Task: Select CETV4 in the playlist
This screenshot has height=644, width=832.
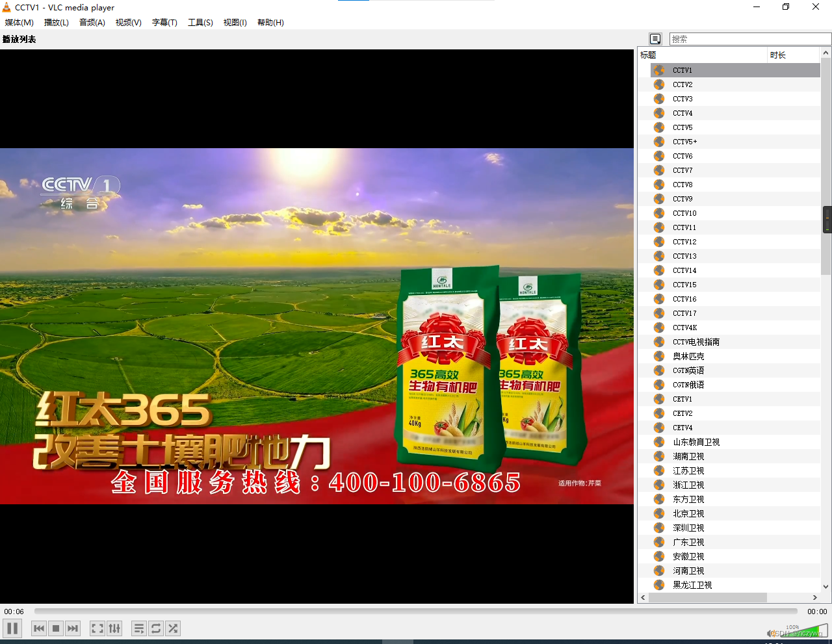Action: click(x=735, y=428)
